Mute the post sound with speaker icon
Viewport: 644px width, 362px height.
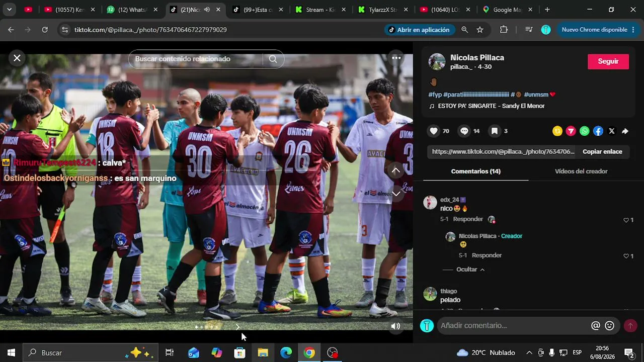coord(396,326)
